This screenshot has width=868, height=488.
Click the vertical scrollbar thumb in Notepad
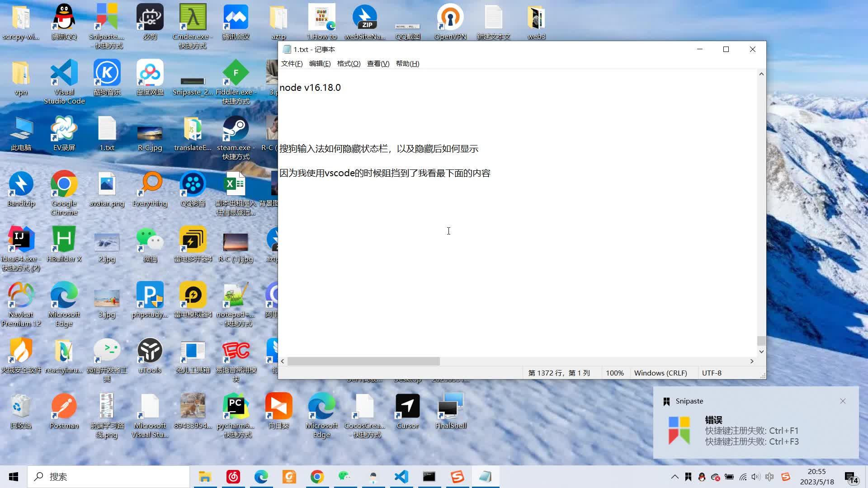pos(761,341)
